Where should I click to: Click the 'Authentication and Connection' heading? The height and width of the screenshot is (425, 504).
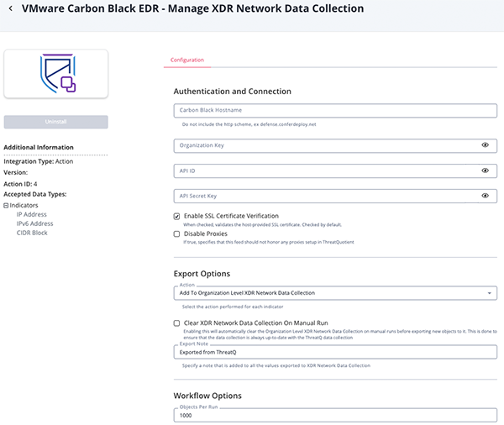click(x=233, y=92)
